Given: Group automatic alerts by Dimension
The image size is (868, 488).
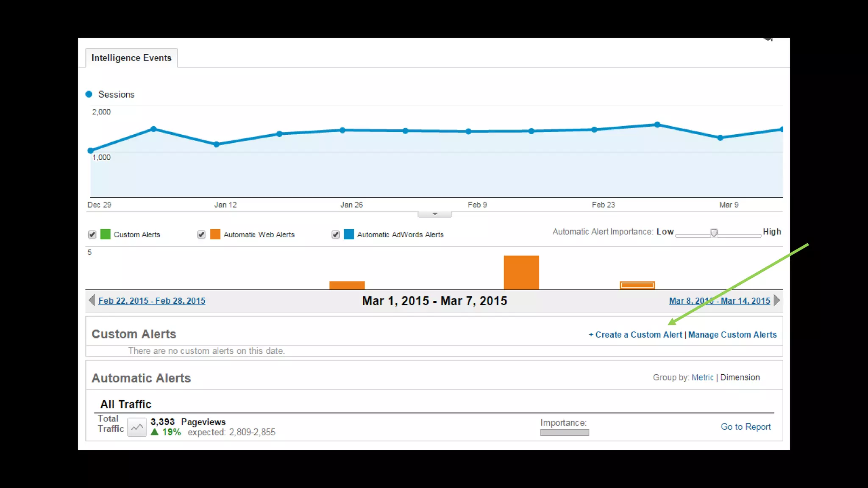Looking at the screenshot, I should pyautogui.click(x=740, y=377).
